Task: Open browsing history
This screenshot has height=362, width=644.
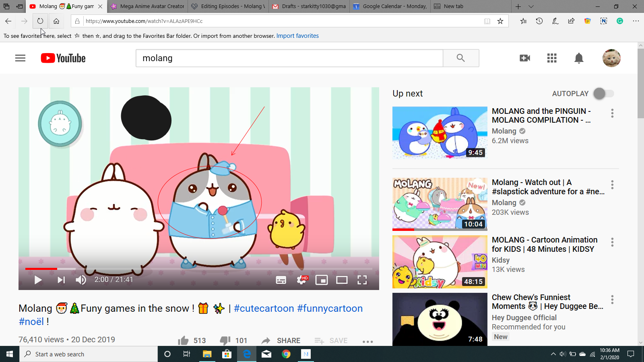Action: [539, 21]
